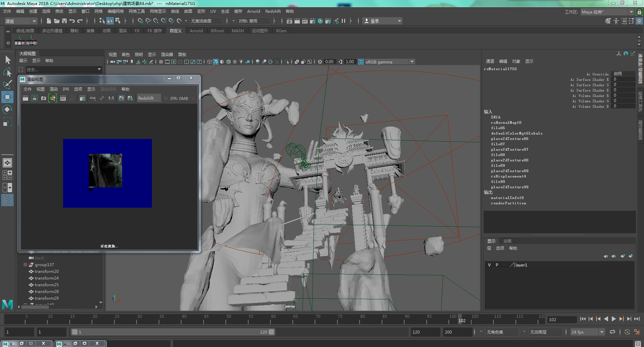Take a snapshot in Render View
This screenshot has width=644, height=347.
[44, 98]
